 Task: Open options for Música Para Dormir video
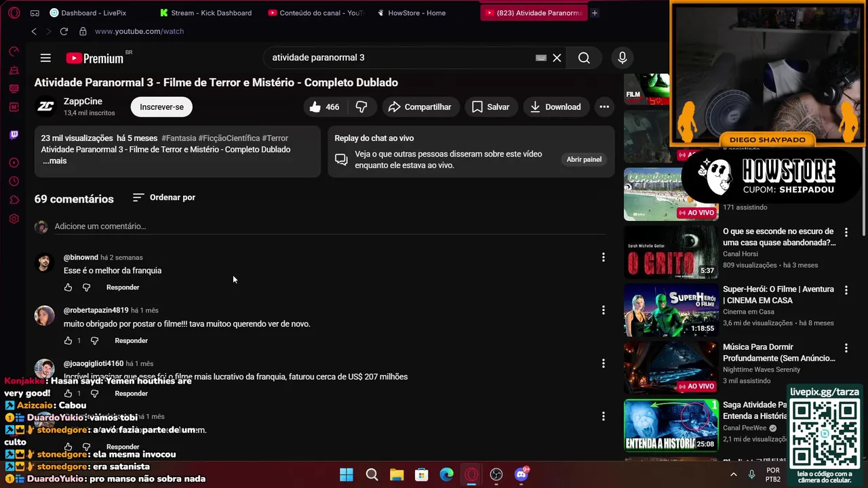(846, 348)
